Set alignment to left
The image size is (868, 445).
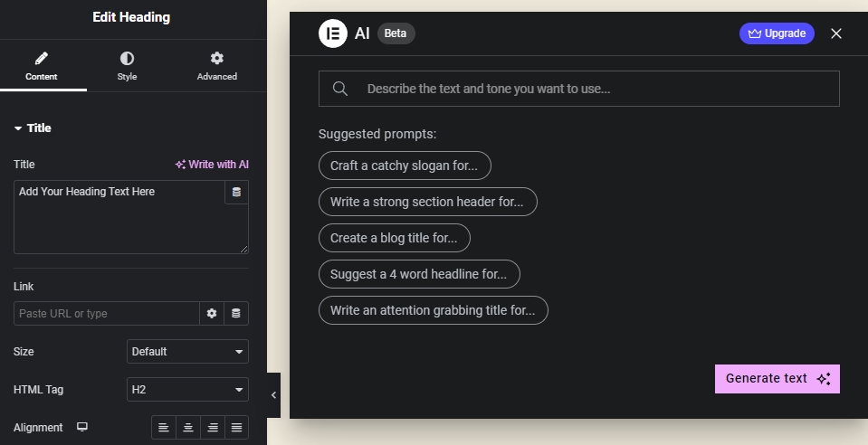(x=164, y=427)
